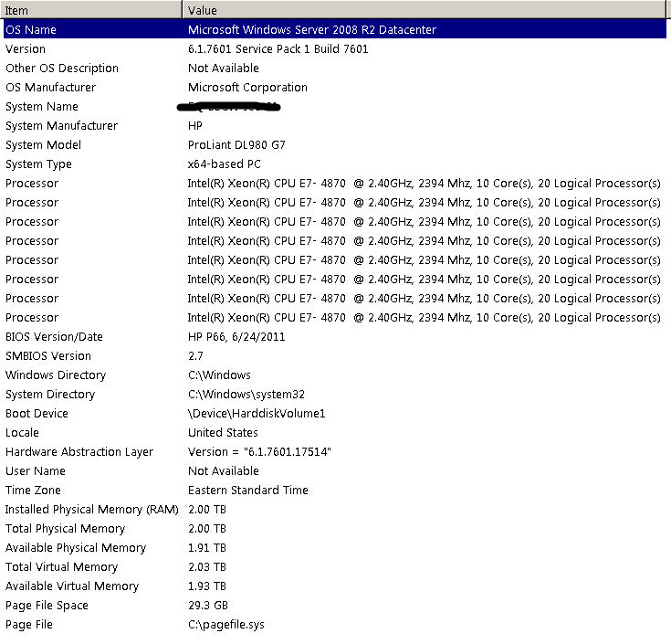Click the '1.93 TB' value
This screenshot has height=644, width=671.
[x=207, y=586]
